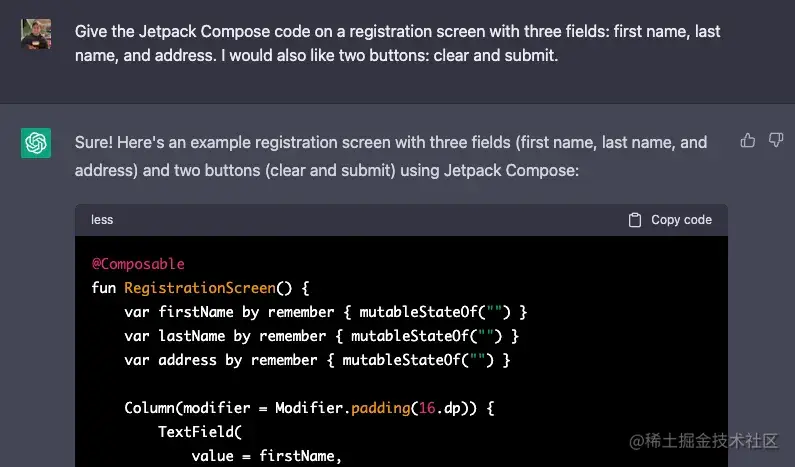Click the @Composable annotation in code
The width and height of the screenshot is (795, 467).
(x=138, y=264)
